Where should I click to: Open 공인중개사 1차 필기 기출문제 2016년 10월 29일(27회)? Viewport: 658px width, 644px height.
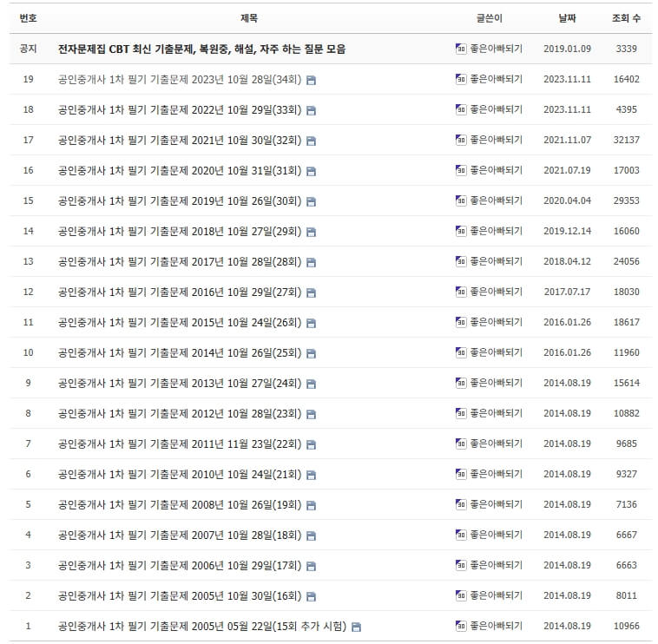point(180,292)
